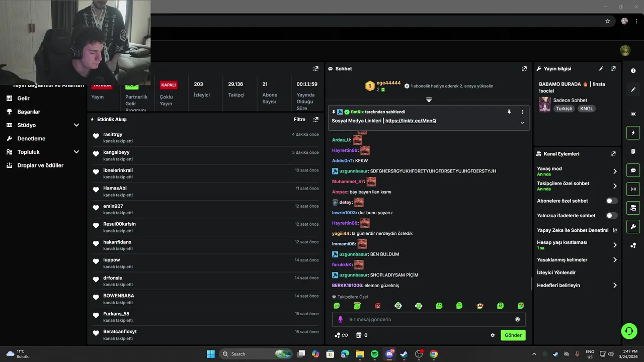Image resolution: width=644 pixels, height=362 pixels.
Task: Click in the Bir mesaj gönderin field
Action: pos(428,319)
